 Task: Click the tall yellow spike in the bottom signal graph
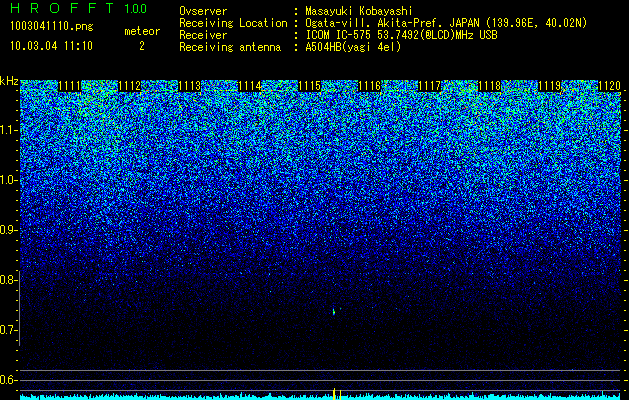point(334,394)
